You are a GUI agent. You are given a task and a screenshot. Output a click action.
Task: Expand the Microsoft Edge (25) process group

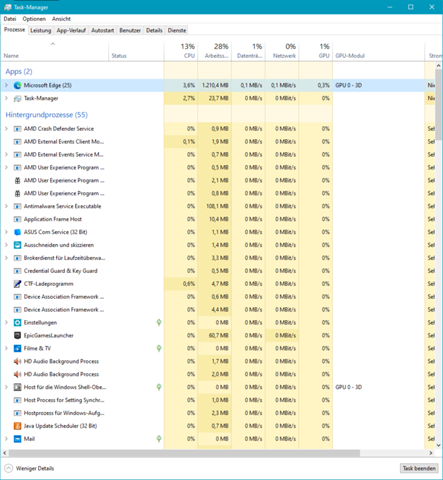point(6,85)
